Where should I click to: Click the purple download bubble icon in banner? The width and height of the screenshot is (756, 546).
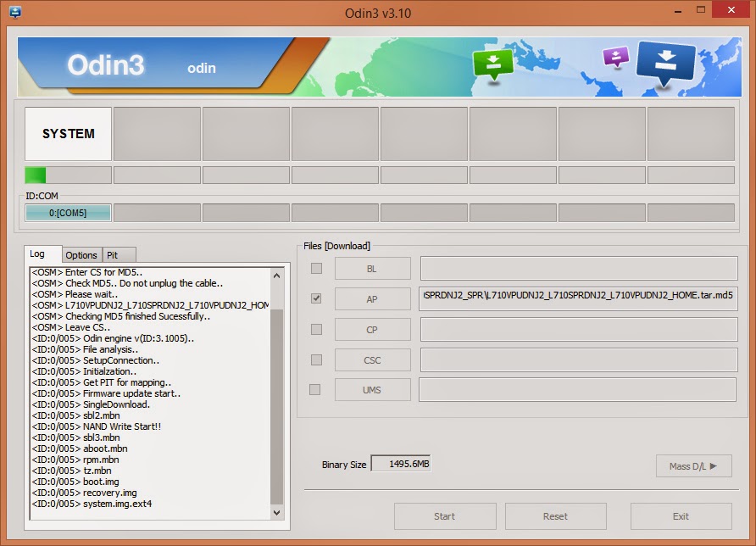point(616,57)
